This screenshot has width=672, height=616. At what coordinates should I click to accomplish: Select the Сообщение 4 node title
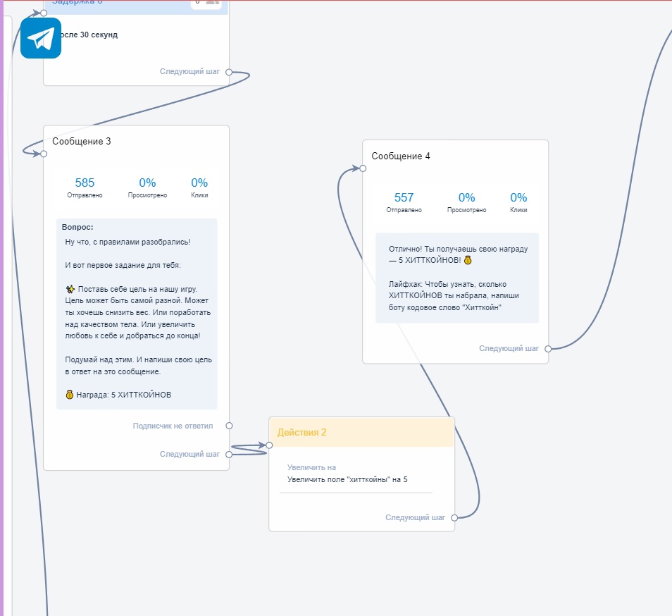[403, 156]
